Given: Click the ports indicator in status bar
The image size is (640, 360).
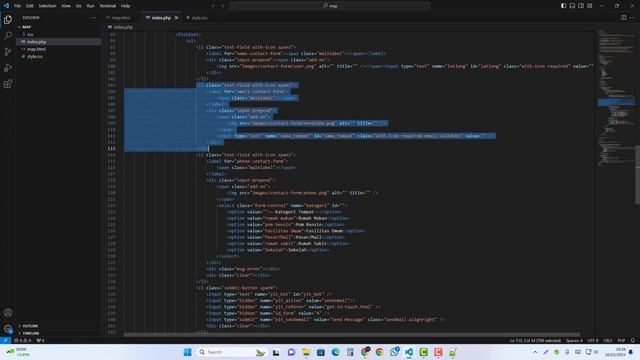Looking at the screenshot, I should pos(40,340).
